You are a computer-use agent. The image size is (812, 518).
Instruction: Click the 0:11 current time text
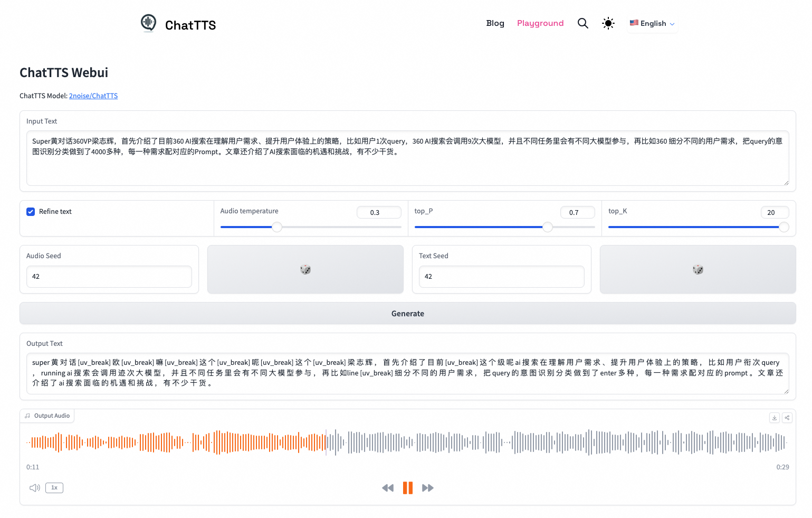33,467
